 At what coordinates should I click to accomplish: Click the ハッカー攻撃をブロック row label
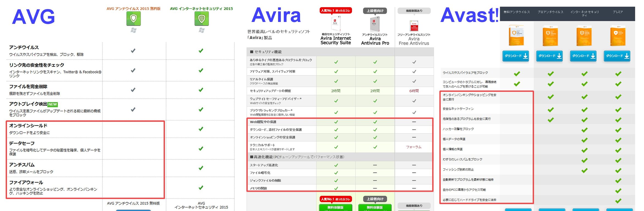pyautogui.click(x=458, y=129)
